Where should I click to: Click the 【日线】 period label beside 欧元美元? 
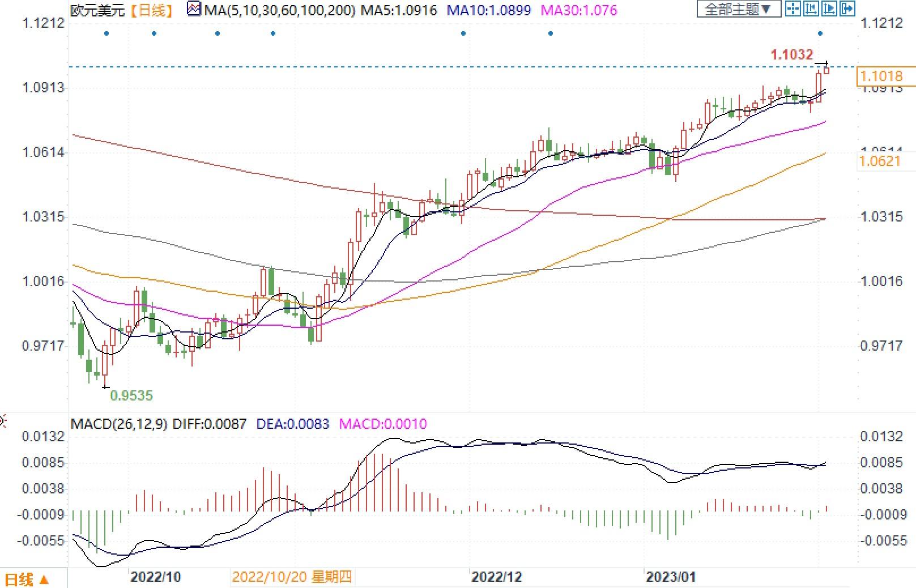click(152, 10)
